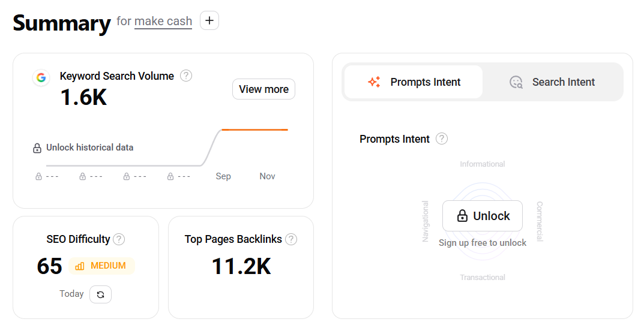Click lock icon beside Unlock historical data
The height and width of the screenshot is (334, 644).
pyautogui.click(x=37, y=148)
